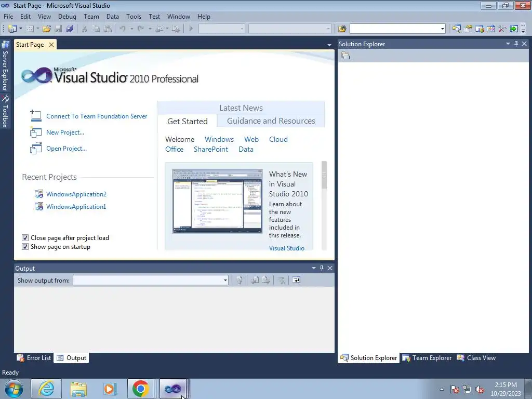Open the Find combo box dropdown arrow
This screenshot has width=532, height=399.
pos(442,29)
